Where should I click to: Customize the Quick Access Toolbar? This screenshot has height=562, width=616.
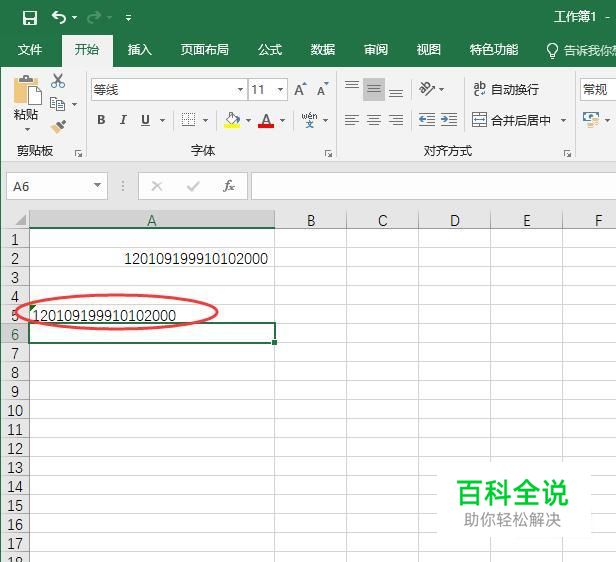pyautogui.click(x=128, y=18)
